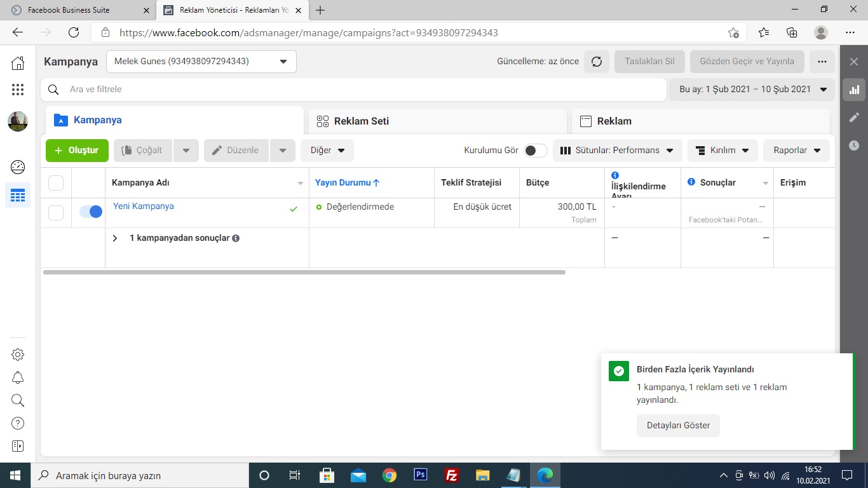
Task: Go back with the browser back arrow
Action: point(18,32)
